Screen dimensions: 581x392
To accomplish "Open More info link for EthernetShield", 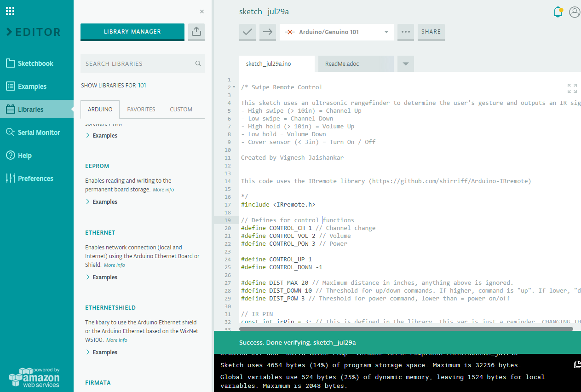I will point(117,340).
